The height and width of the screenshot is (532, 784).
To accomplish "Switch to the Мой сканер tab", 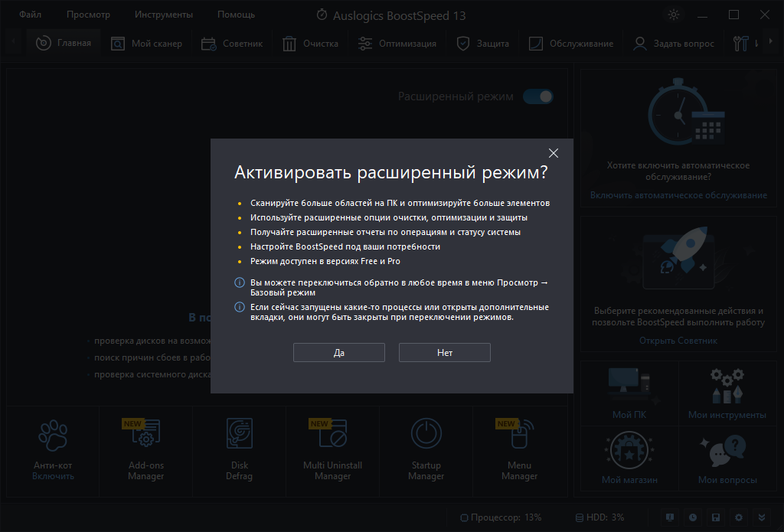I will 146,44.
